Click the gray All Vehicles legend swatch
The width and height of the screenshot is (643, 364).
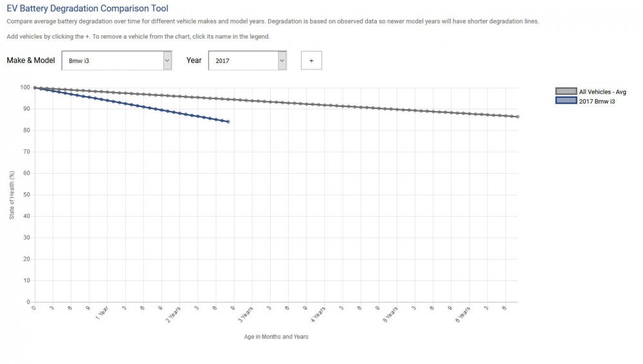click(x=566, y=92)
